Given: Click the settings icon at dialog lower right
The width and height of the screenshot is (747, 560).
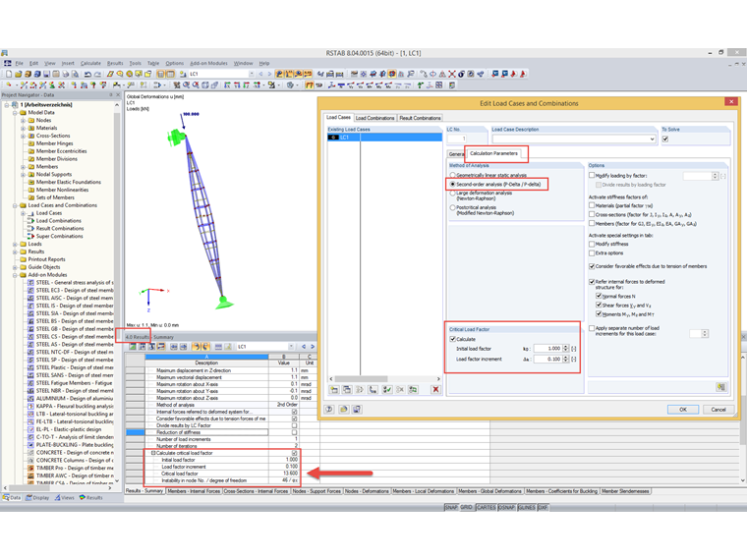Looking at the screenshot, I should [721, 387].
